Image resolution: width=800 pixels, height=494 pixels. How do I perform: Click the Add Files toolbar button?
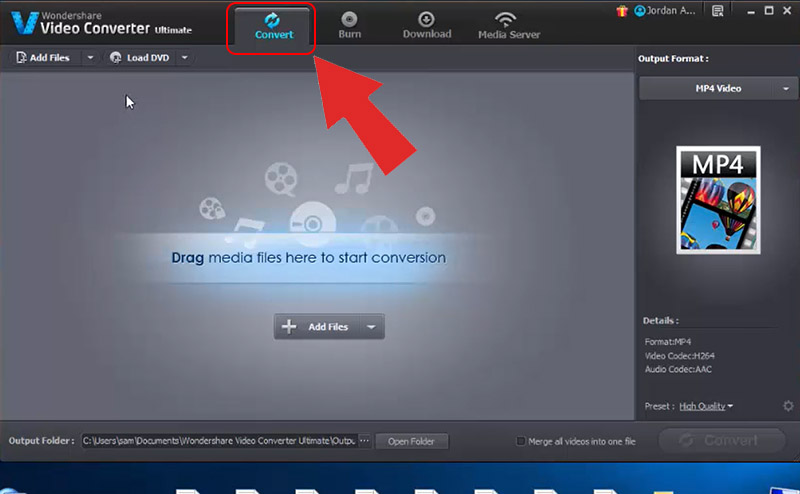pos(44,58)
